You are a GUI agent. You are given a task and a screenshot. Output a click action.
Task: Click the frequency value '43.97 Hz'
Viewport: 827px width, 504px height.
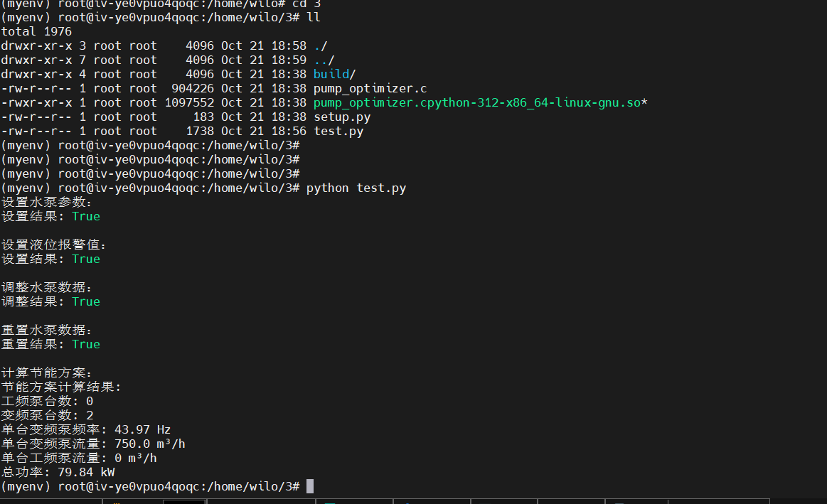coord(142,430)
